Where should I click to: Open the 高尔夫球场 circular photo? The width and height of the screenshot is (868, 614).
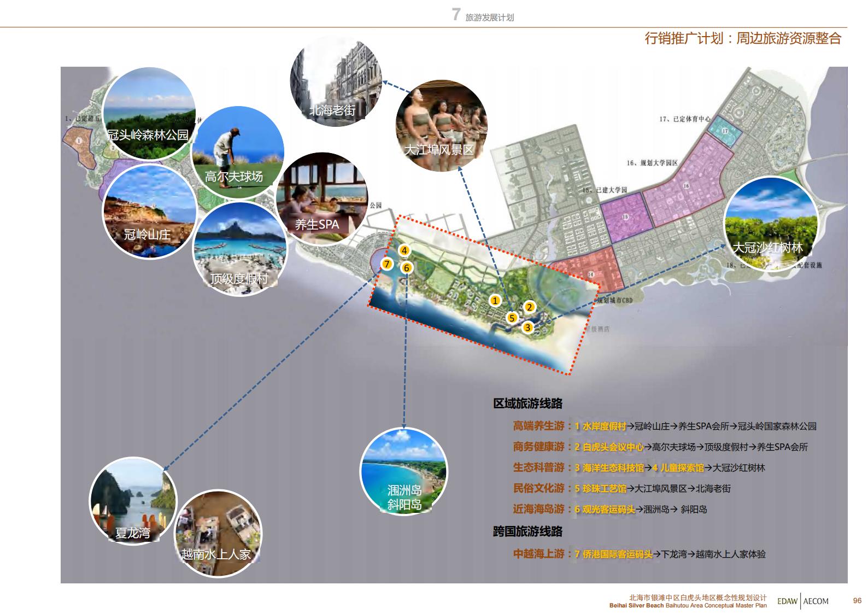coord(238,153)
